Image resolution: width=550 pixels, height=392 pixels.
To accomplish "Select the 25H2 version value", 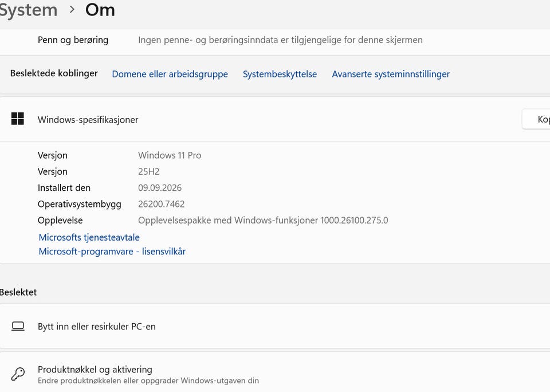I will 149,171.
